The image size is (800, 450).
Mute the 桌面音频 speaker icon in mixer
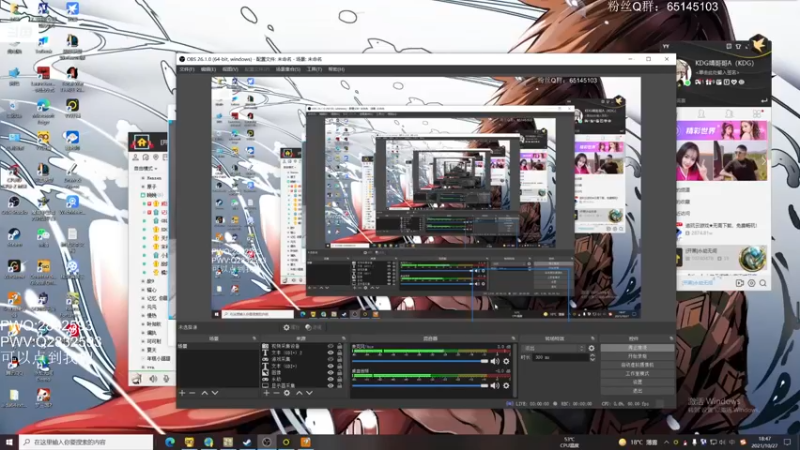[494, 386]
